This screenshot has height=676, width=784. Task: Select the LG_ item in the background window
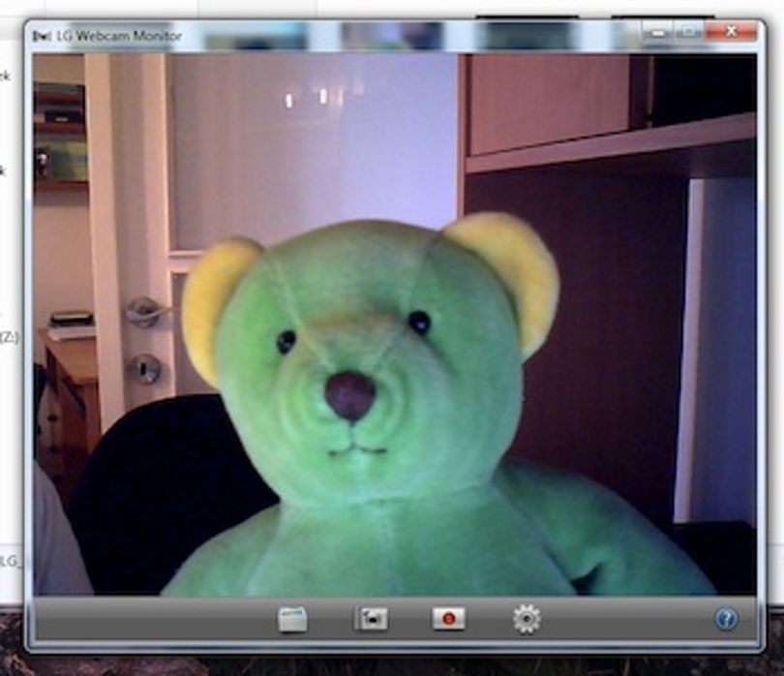[10, 561]
